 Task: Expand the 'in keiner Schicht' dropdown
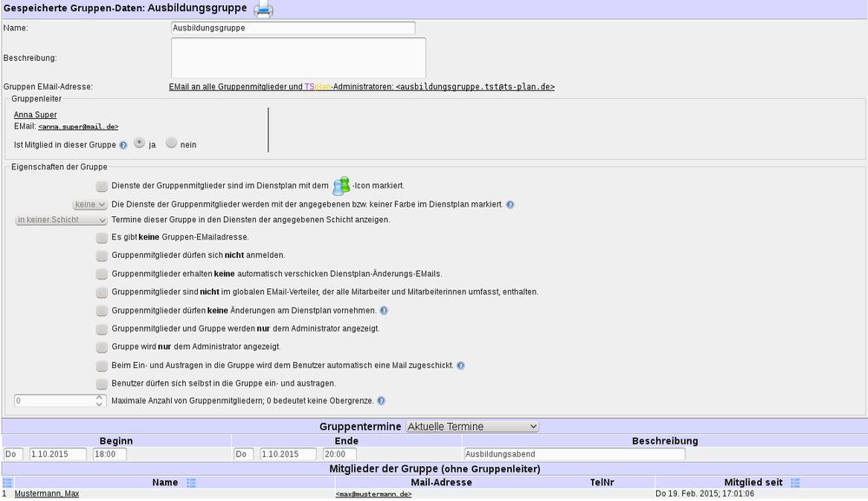click(61, 220)
